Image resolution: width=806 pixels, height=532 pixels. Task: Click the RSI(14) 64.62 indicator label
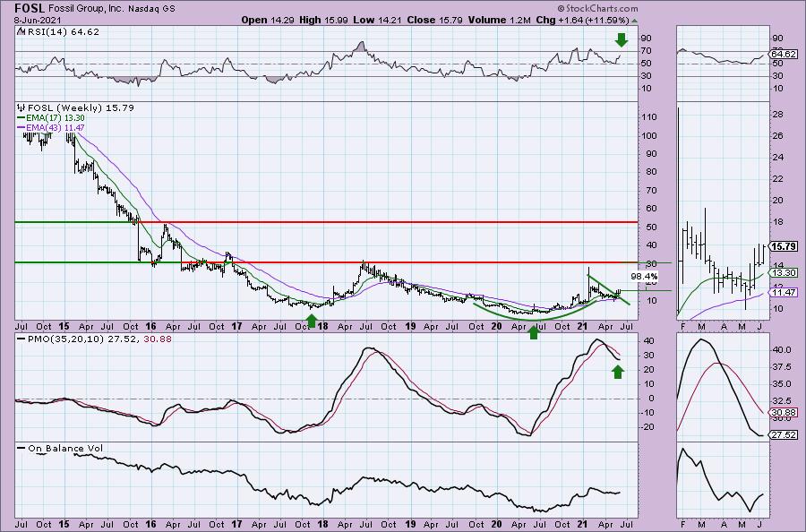pos(63,31)
